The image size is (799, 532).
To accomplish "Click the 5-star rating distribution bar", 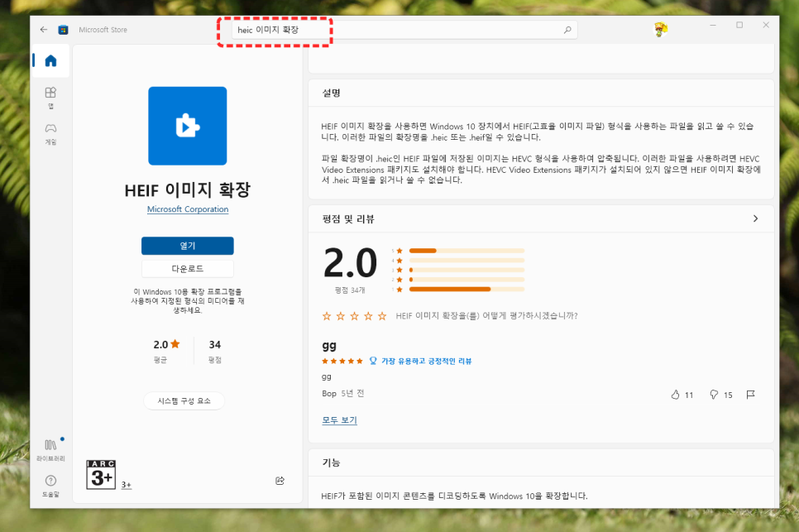I will point(466,251).
